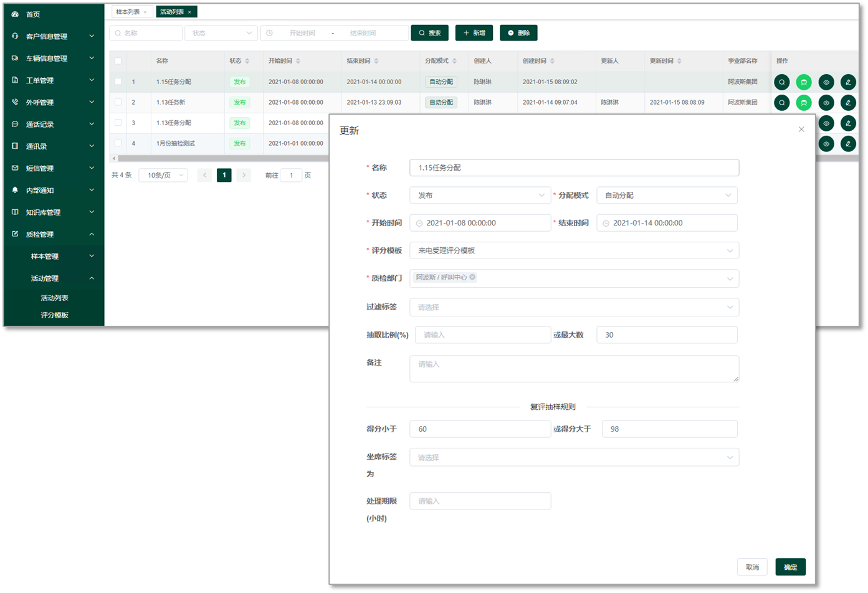Tick the checkbox for row 4 1月份抽检测试

click(118, 143)
